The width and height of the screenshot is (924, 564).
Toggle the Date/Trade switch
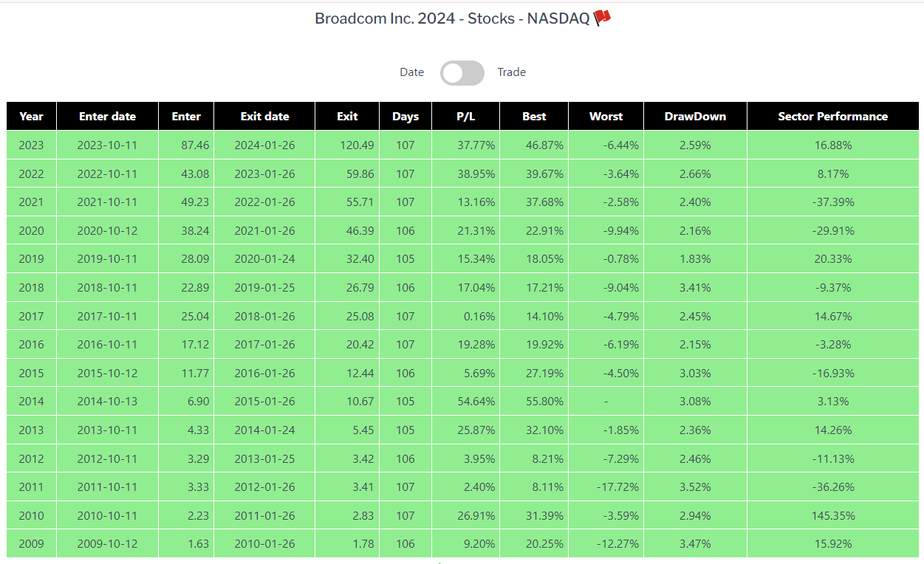click(462, 72)
